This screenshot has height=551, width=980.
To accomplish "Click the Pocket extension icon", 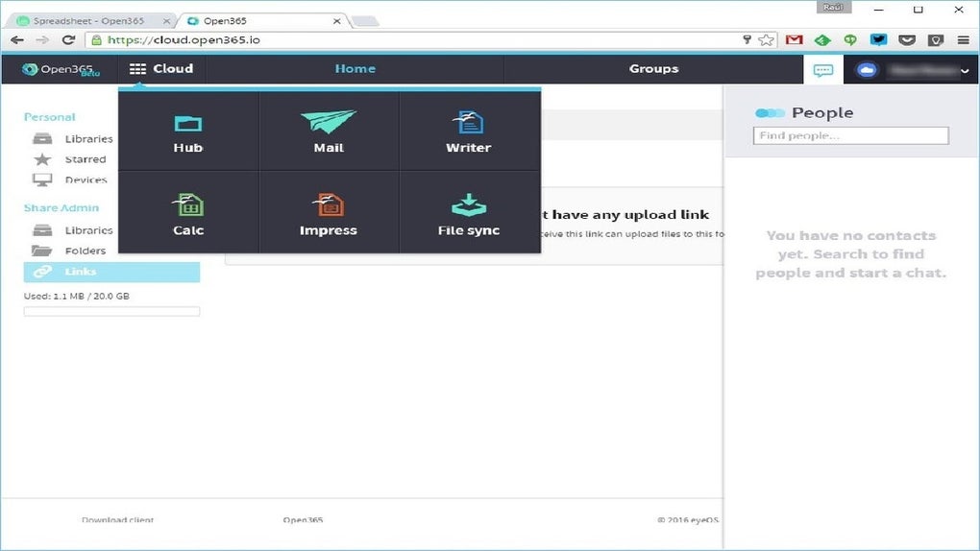I will coord(907,40).
